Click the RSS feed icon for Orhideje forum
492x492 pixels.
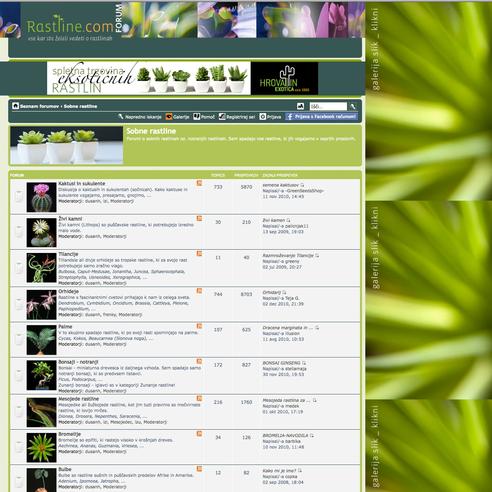pos(199,291)
